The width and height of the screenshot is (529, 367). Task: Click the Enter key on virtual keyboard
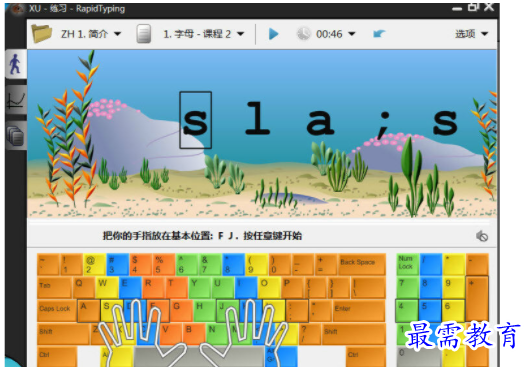point(359,310)
